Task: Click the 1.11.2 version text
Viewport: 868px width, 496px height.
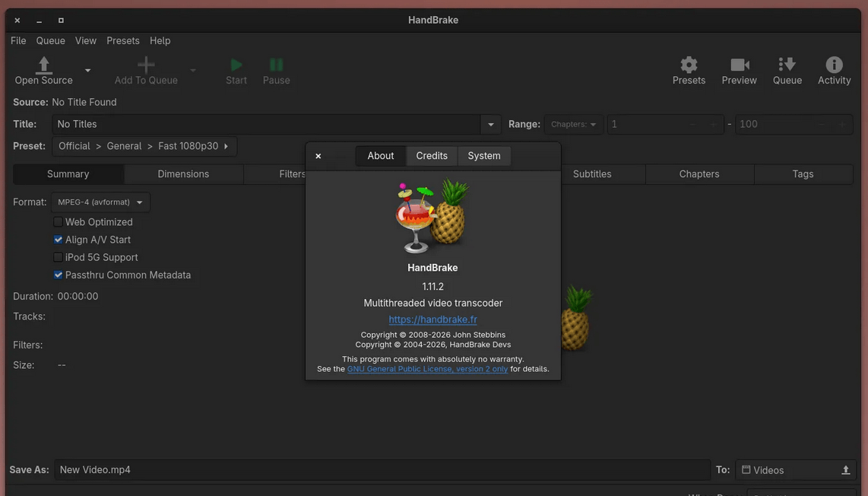Action: tap(433, 287)
